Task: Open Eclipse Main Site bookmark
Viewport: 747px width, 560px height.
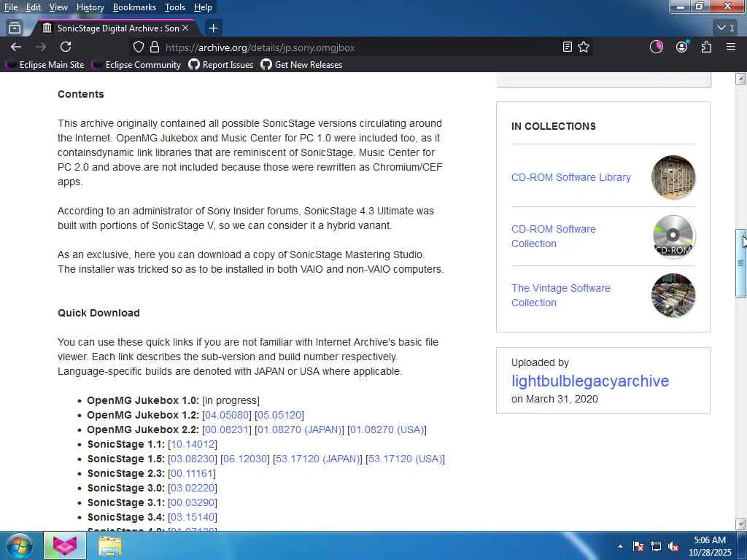Action: 45,65
